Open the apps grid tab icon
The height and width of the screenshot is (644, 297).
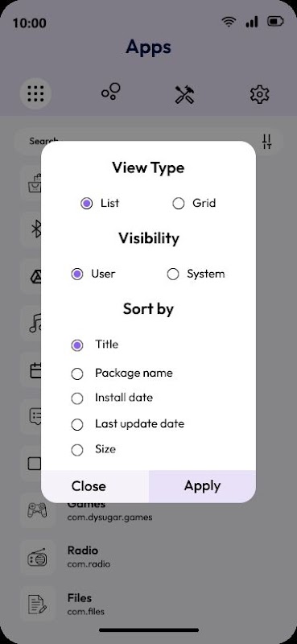coord(35,94)
